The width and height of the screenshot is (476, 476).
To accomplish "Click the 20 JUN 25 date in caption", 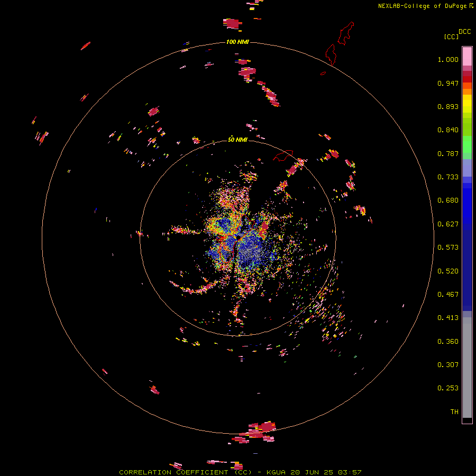I will 313,472.
